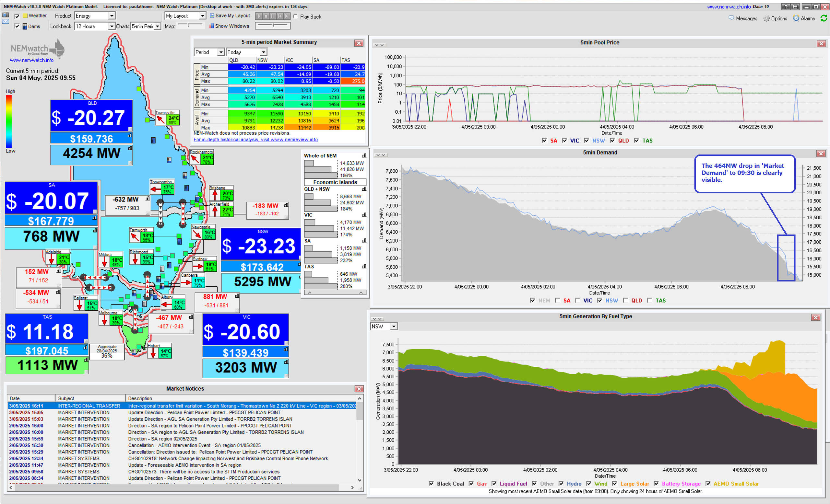Toggle the Weather checkbox
Image resolution: width=830 pixels, height=504 pixels.
click(x=17, y=16)
